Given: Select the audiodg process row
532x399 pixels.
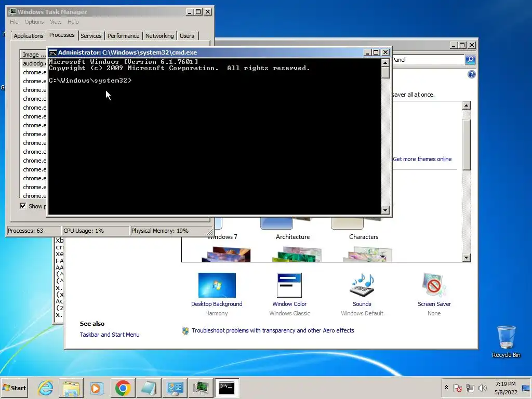Looking at the screenshot, I should (x=34, y=63).
